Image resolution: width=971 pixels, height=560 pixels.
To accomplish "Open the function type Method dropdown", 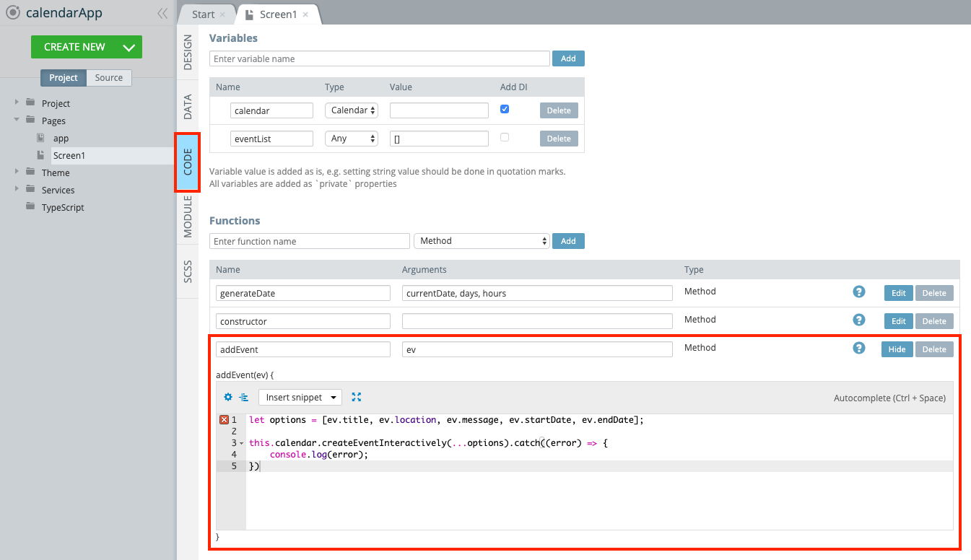I will [482, 241].
